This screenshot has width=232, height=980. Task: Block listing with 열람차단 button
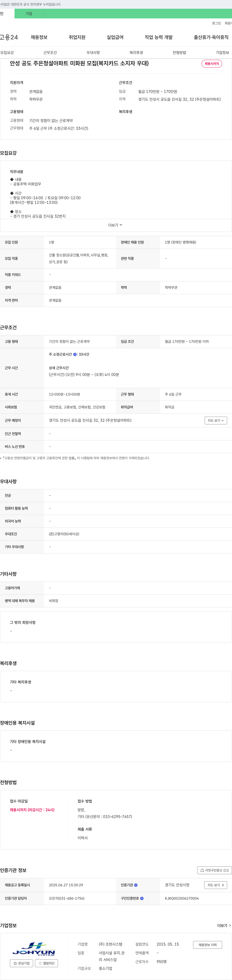[x=47, y=963]
